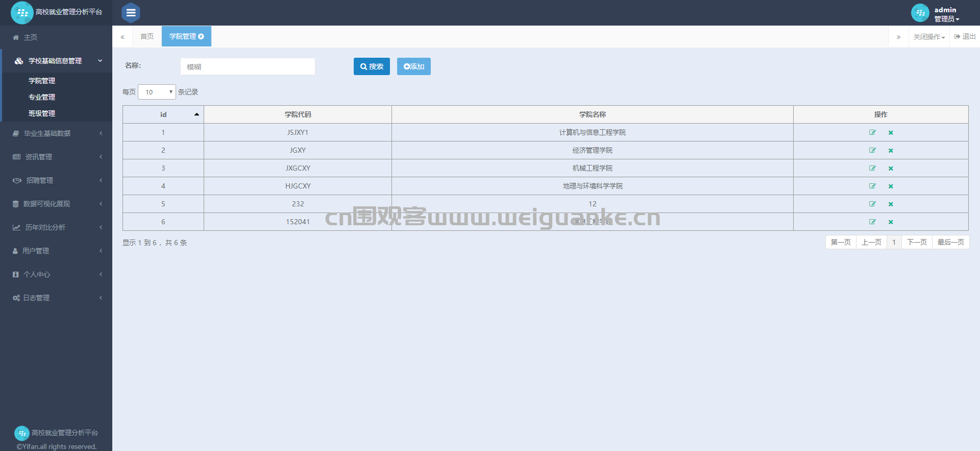980x451 pixels.
Task: Open the records per page dropdown
Action: (x=157, y=92)
